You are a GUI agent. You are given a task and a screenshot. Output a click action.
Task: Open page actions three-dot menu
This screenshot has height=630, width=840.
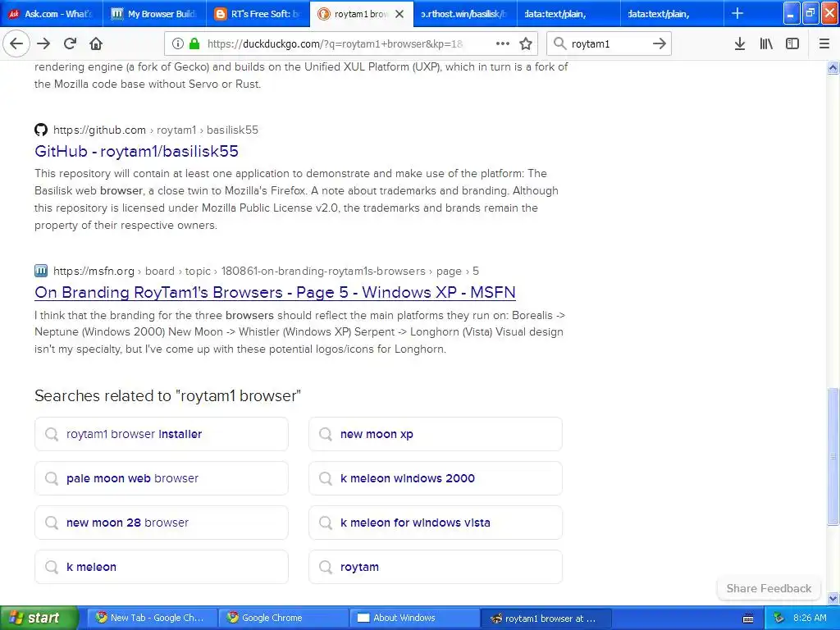point(503,43)
